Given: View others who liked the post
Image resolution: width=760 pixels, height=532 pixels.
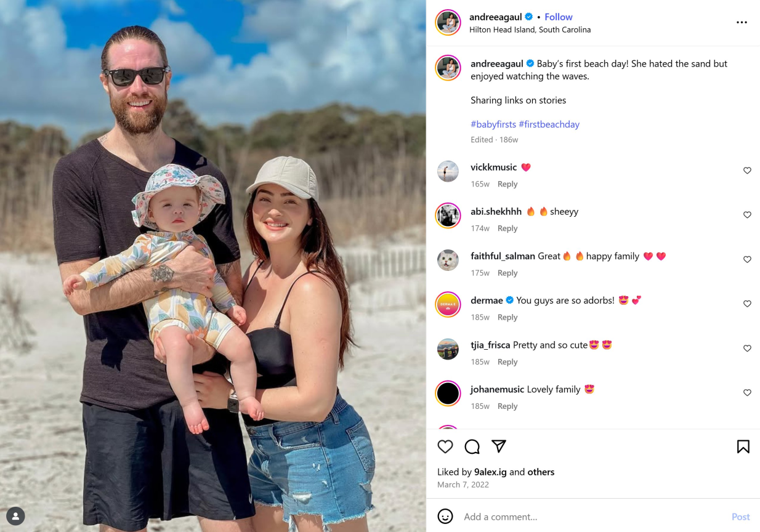Looking at the screenshot, I should pos(541,472).
